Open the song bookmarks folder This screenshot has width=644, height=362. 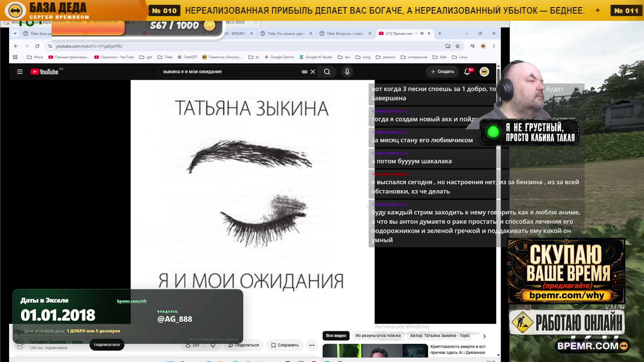(363, 57)
